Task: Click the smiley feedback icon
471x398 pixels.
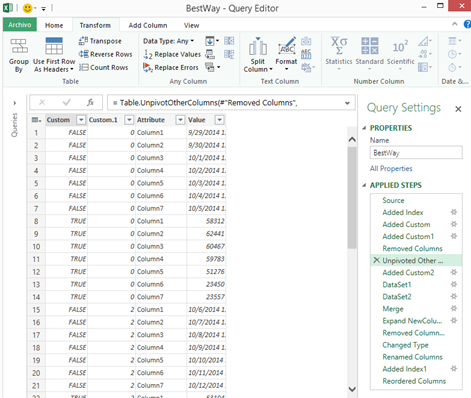Action: tap(28, 8)
